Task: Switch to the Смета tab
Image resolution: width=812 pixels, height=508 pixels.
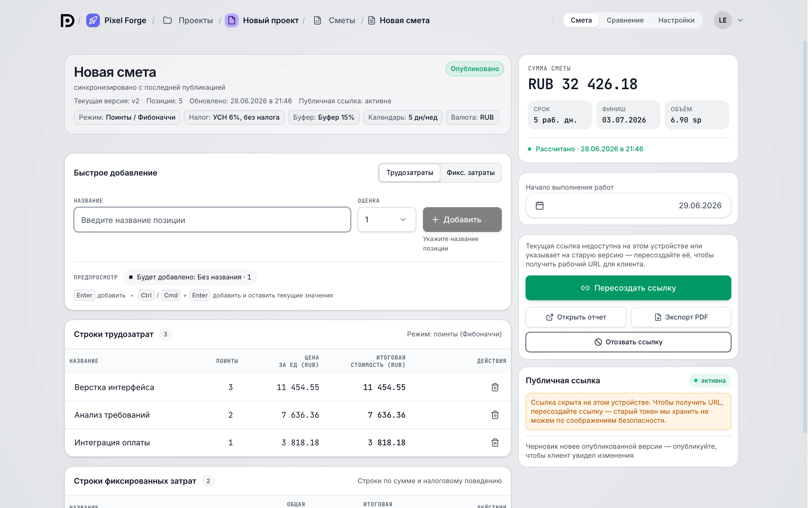Action: pyautogui.click(x=581, y=21)
